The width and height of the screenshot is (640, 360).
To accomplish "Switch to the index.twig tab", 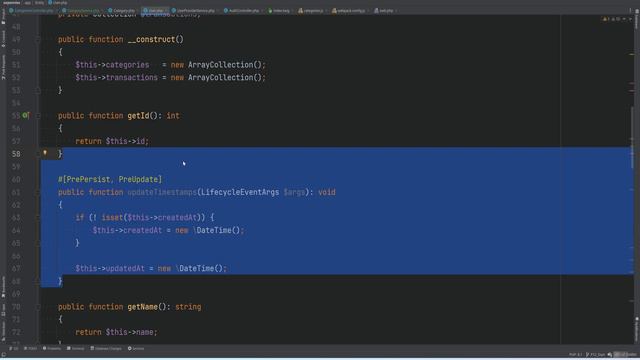I will click(x=281, y=11).
